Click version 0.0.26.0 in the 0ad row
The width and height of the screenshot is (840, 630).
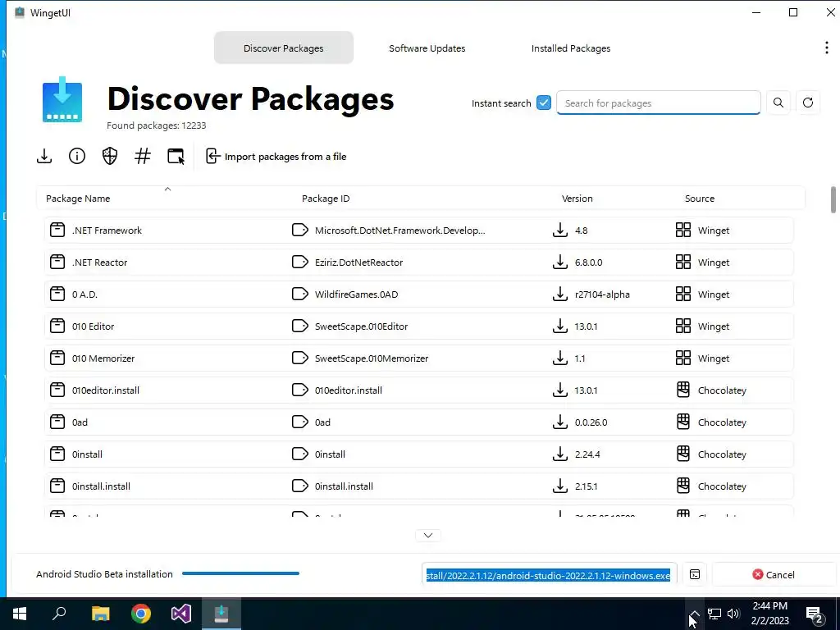point(591,422)
